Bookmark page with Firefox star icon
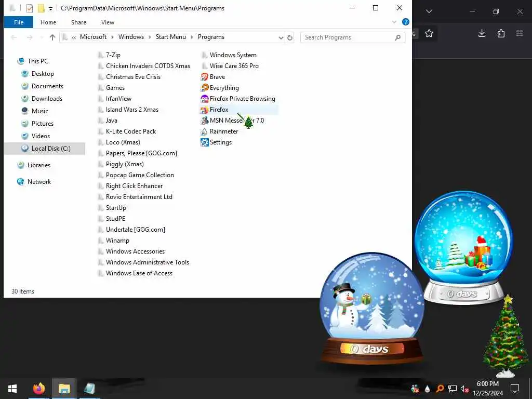The width and height of the screenshot is (532, 399). point(429,33)
